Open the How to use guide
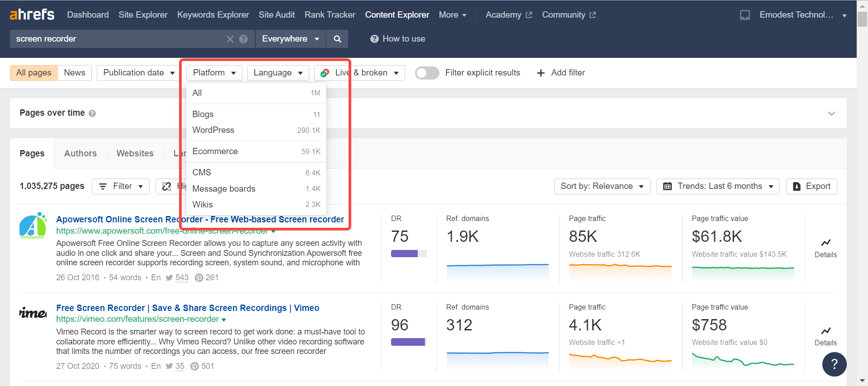Image resolution: width=868 pixels, height=386 pixels. (x=398, y=39)
